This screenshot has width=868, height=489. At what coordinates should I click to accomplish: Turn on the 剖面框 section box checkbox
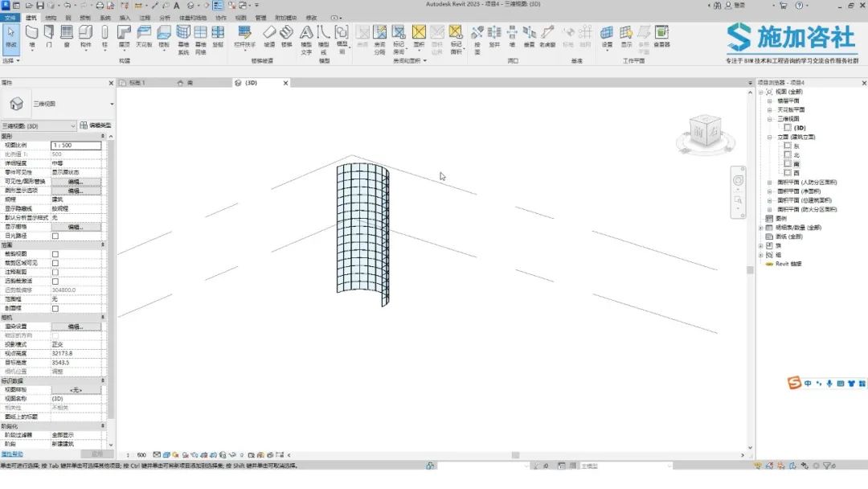click(x=55, y=309)
